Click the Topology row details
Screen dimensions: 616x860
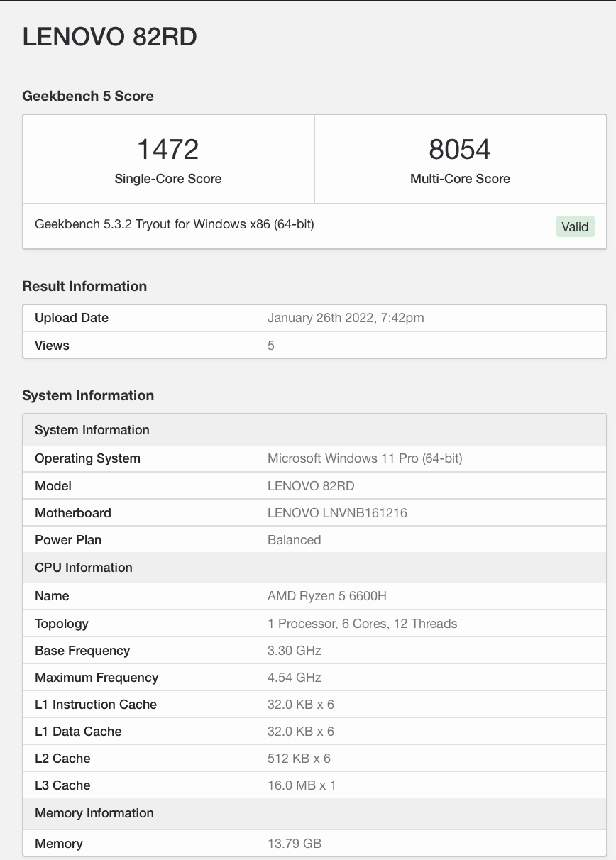pyautogui.click(x=362, y=623)
